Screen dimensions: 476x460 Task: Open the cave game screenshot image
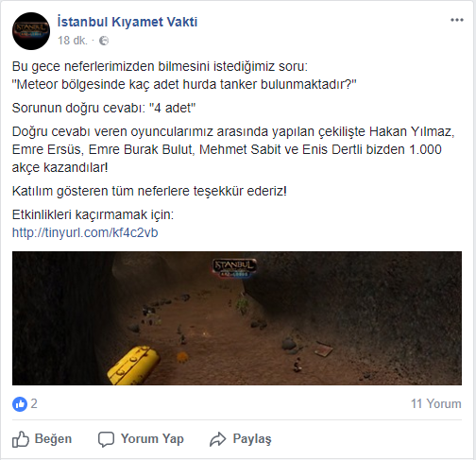point(237,318)
